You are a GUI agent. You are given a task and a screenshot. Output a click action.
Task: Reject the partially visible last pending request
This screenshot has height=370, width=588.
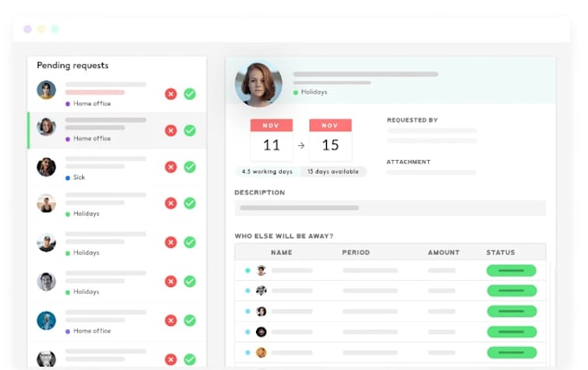click(170, 360)
